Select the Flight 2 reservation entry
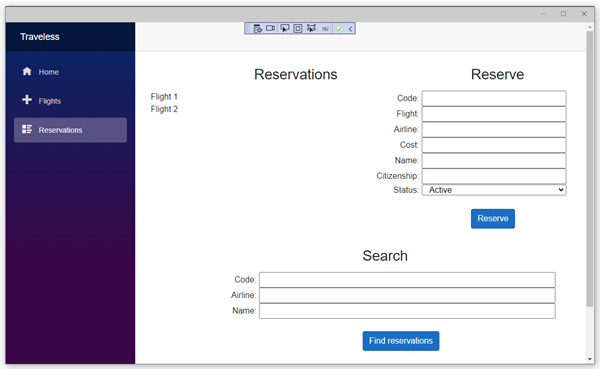The width and height of the screenshot is (600, 369). point(164,109)
